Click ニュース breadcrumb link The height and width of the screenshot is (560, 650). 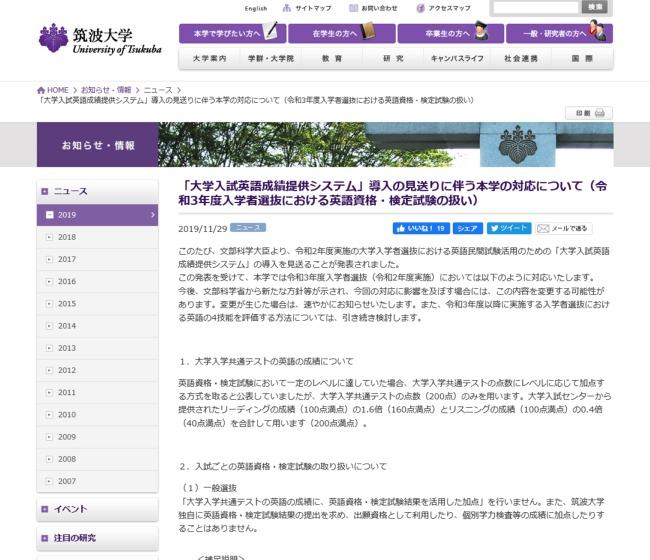tap(158, 90)
